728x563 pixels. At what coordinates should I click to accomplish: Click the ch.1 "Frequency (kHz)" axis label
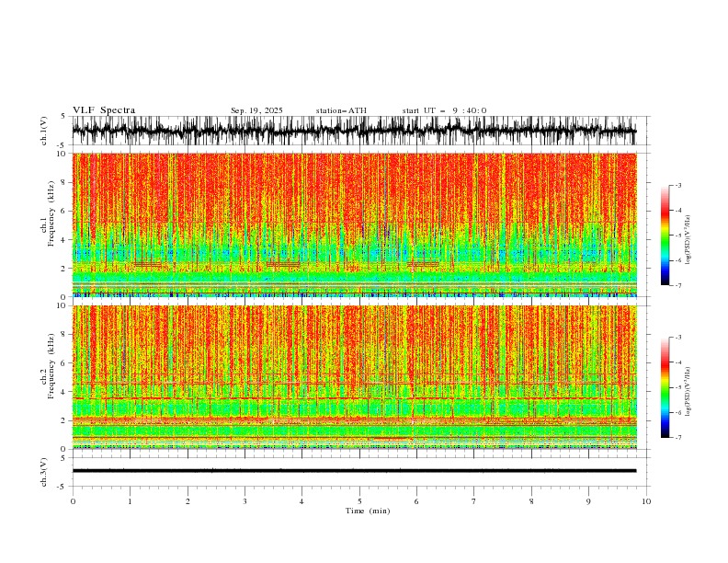(51, 213)
